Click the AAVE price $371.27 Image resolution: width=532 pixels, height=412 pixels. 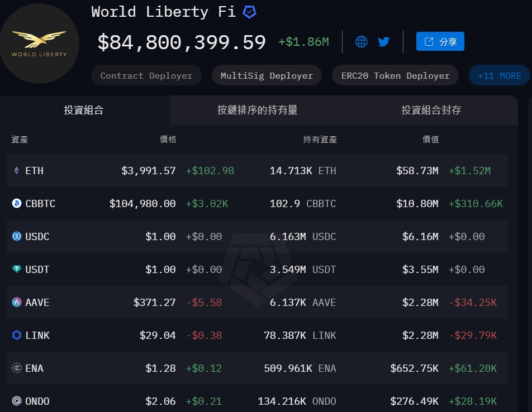[x=155, y=302]
